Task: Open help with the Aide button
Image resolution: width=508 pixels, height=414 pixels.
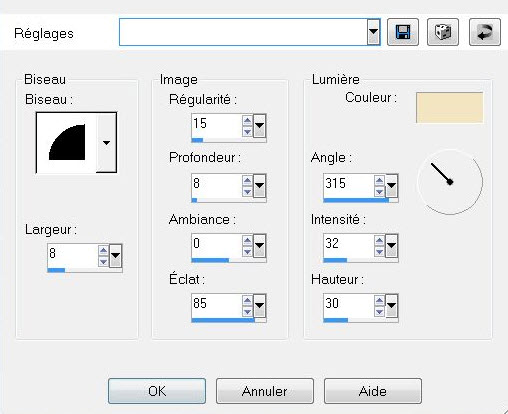Action: tap(373, 391)
